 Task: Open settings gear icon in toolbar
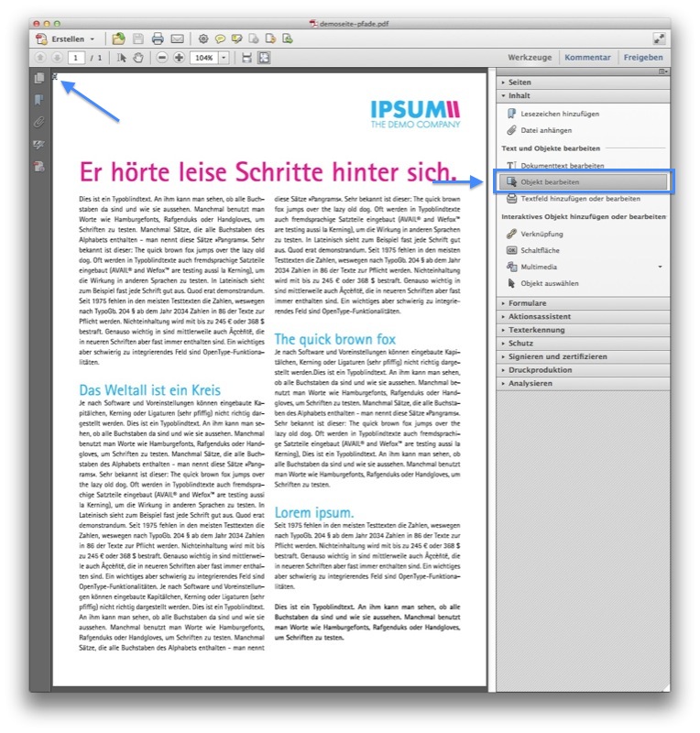point(202,38)
